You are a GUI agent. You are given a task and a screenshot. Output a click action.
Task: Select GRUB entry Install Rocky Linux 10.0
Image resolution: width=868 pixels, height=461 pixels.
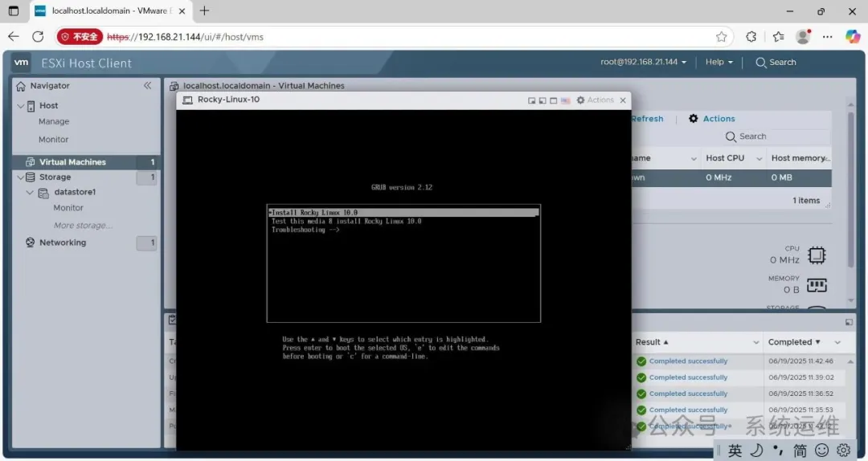403,213
